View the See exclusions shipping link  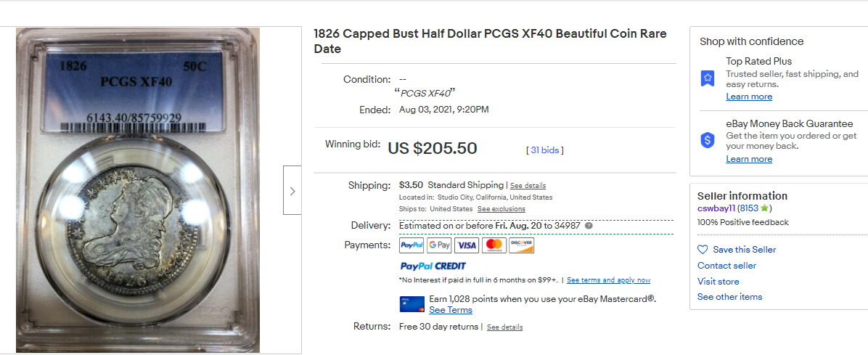(x=501, y=209)
